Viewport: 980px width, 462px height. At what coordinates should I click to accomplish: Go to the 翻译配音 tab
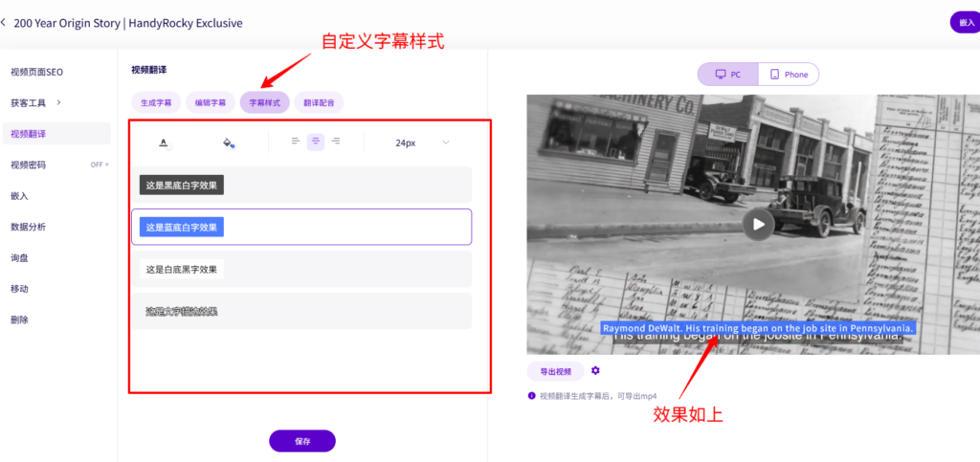click(320, 102)
